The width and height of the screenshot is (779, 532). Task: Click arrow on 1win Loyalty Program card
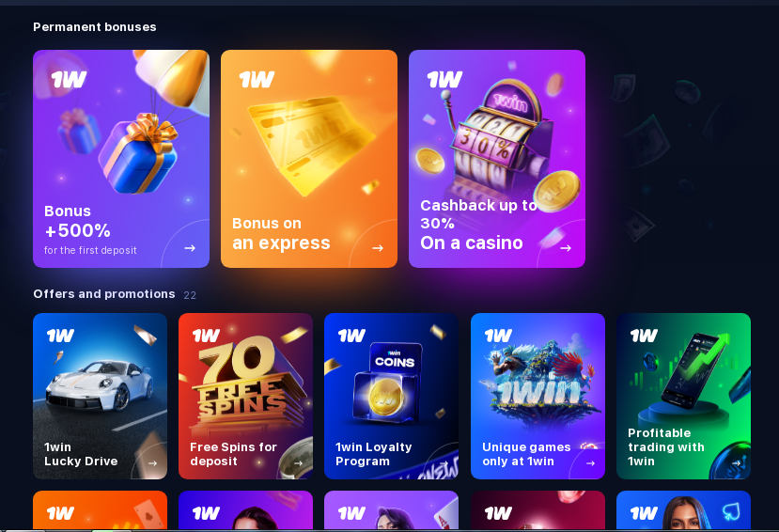pos(444,463)
